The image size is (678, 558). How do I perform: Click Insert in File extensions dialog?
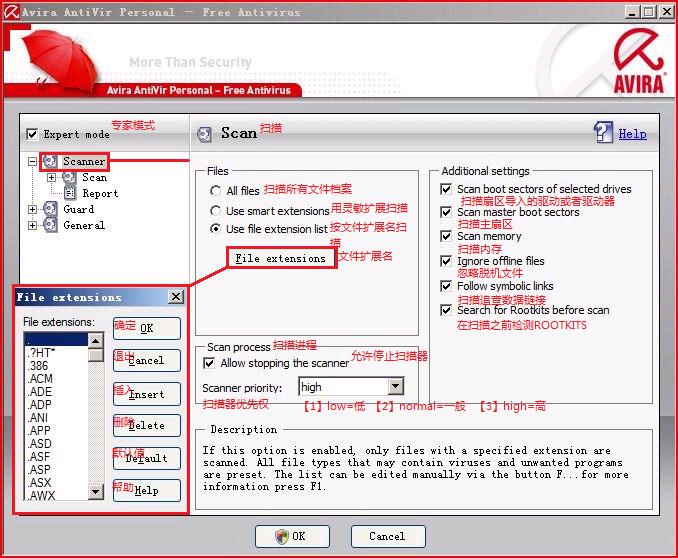pyautogui.click(x=147, y=394)
